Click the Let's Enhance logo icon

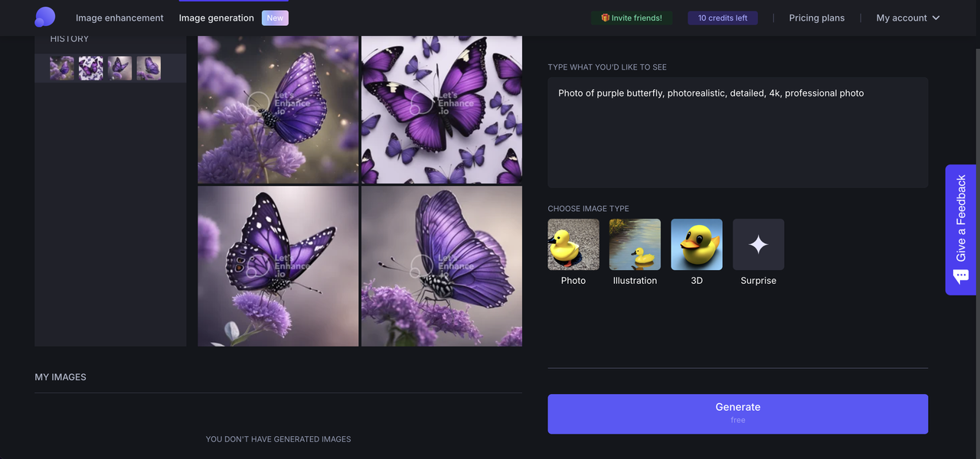point(45,17)
